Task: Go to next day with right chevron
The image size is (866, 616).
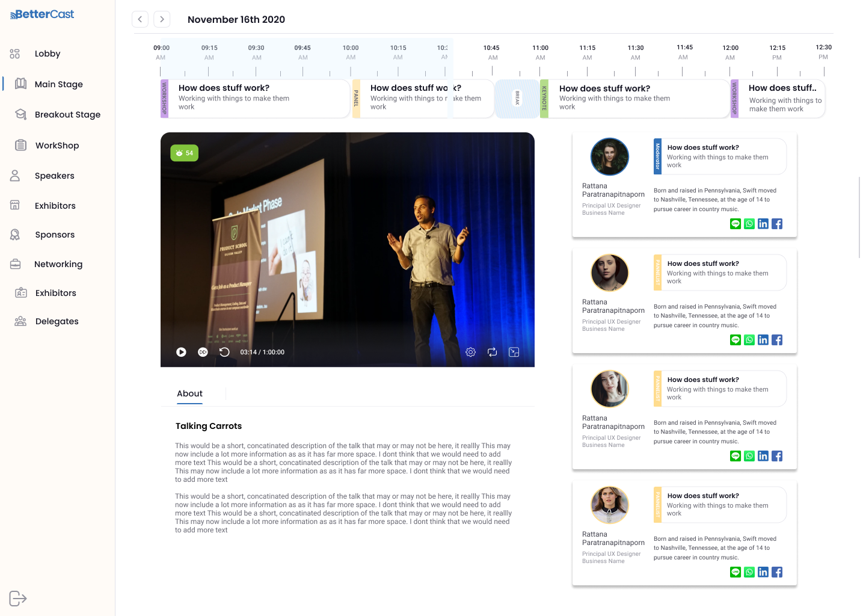Action: pos(162,19)
